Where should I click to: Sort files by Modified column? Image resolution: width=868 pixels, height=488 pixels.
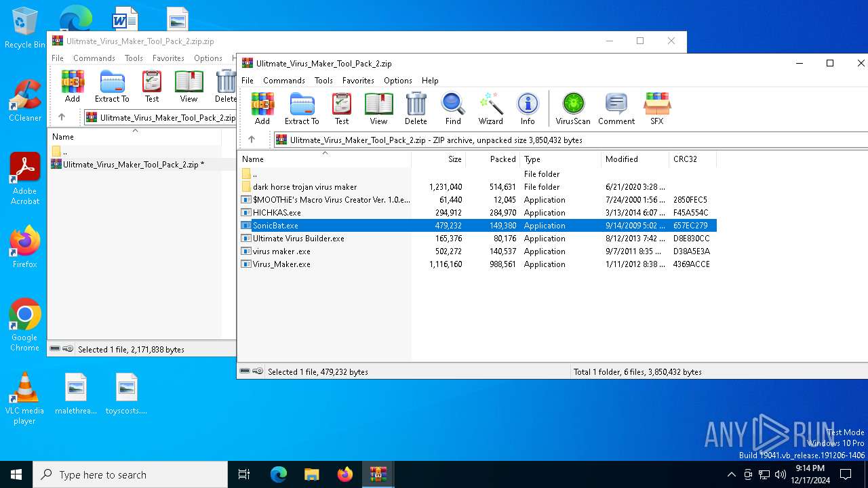click(x=635, y=159)
